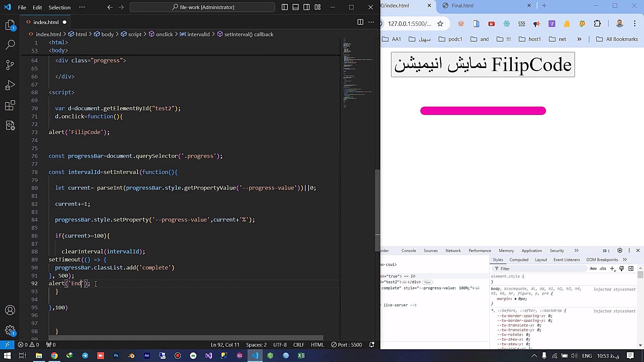Image resolution: width=644 pixels, height=362 pixels.
Task: Switch to the Console tab in DevTools
Action: [x=409, y=250]
